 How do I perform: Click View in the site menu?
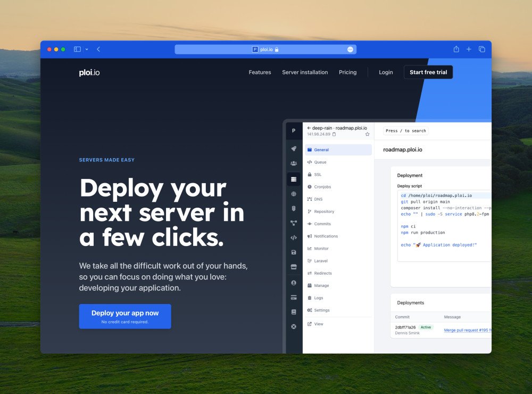338,324
